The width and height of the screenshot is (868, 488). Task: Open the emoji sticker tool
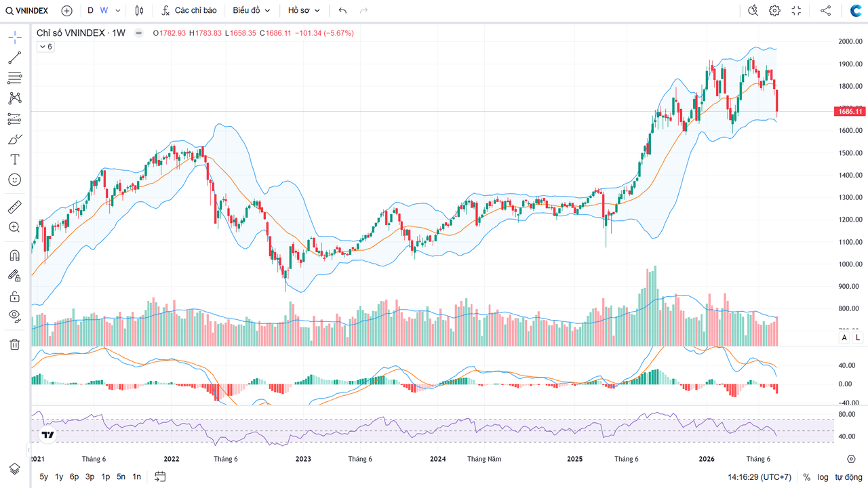pos(14,180)
